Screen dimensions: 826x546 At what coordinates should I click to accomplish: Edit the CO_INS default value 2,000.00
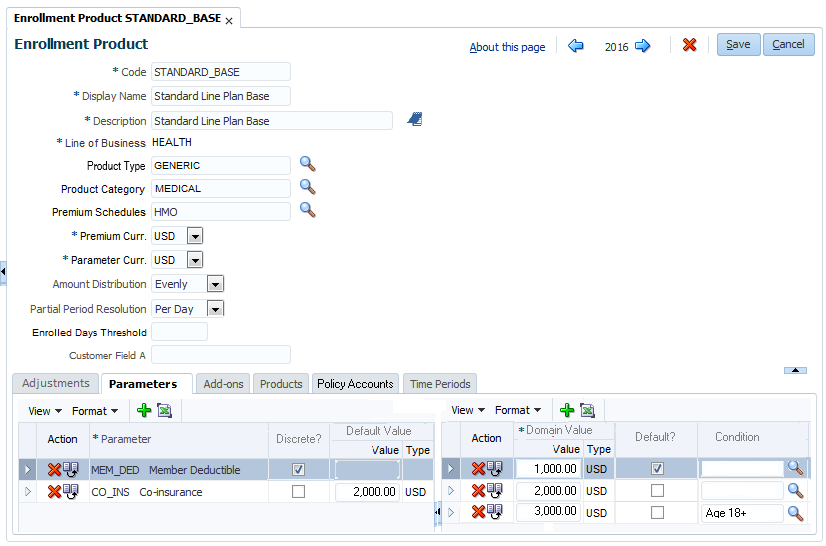[367, 492]
